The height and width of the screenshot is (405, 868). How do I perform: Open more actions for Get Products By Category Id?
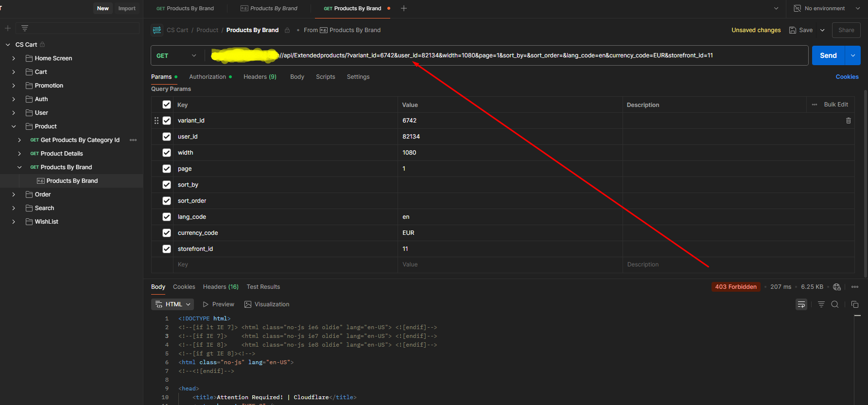pos(133,140)
